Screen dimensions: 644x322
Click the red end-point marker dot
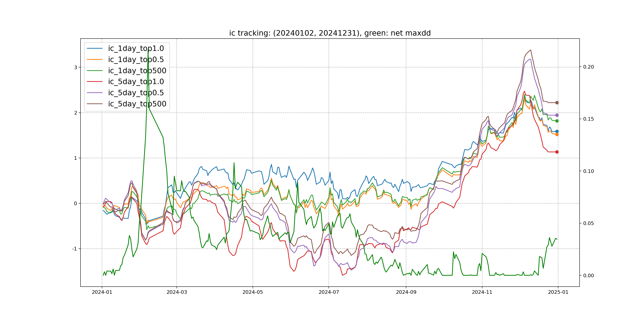point(557,152)
